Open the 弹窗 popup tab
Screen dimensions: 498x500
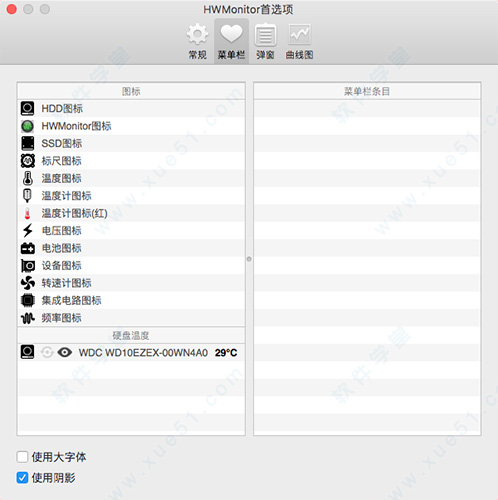(x=265, y=41)
